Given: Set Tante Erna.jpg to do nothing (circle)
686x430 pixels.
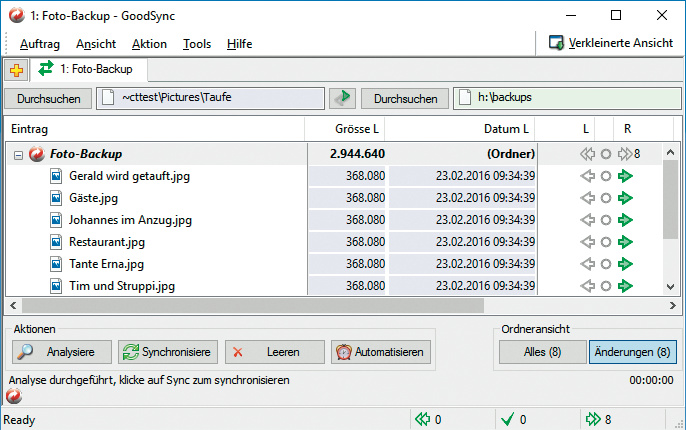Looking at the screenshot, I should point(606,264).
